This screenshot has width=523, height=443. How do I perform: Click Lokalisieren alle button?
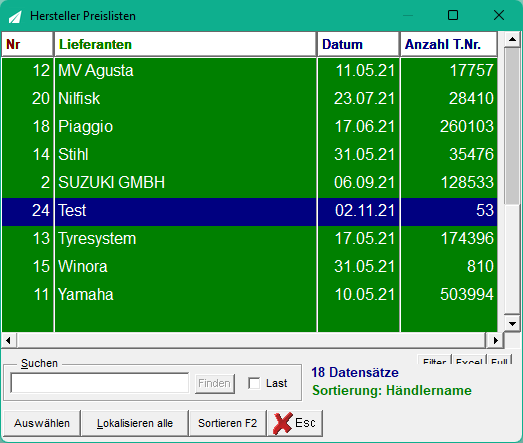point(135,423)
